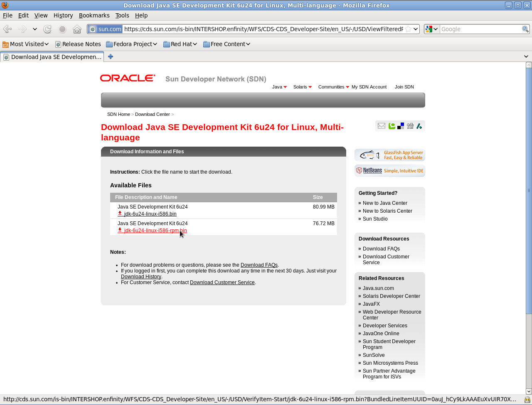Open the Release Notes bookmark
The height and width of the screenshot is (405, 532).
(x=78, y=44)
